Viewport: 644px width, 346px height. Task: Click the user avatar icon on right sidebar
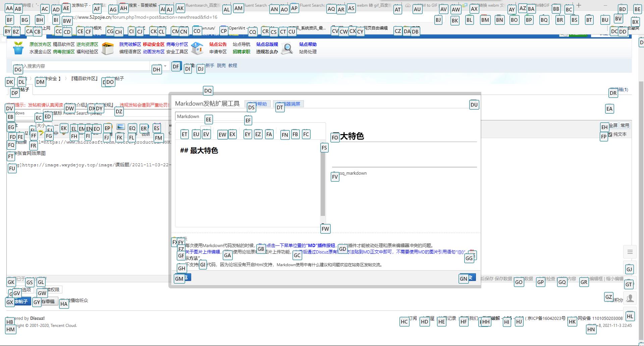point(630,298)
